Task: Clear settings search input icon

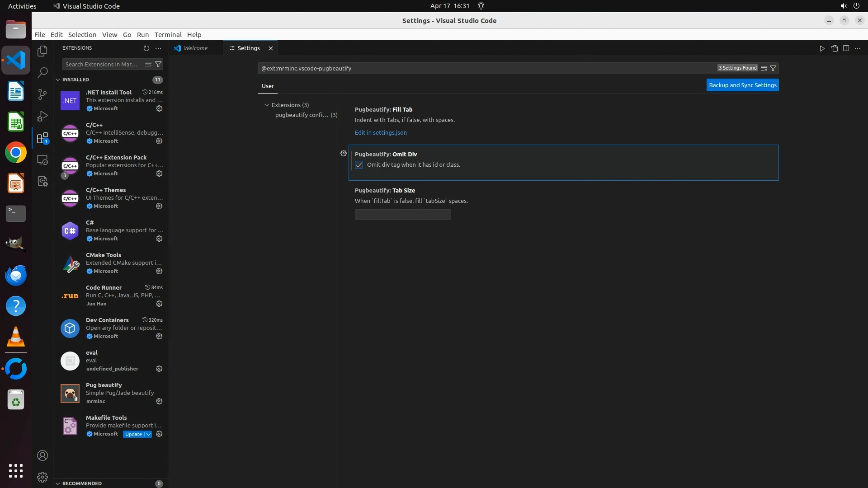Action: pyautogui.click(x=764, y=68)
